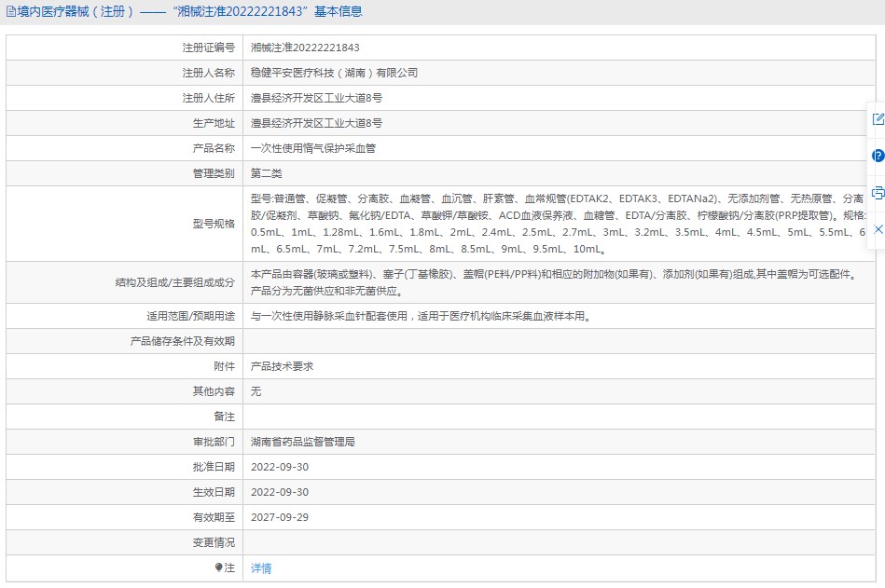This screenshot has height=588, width=885.
Task: Click the model specification text beginning 型号:普通管
Action: [x=558, y=224]
